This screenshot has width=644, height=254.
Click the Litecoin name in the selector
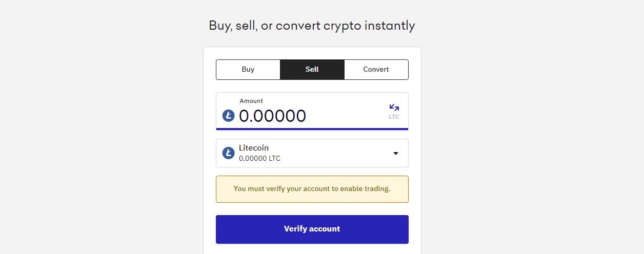[254, 148]
